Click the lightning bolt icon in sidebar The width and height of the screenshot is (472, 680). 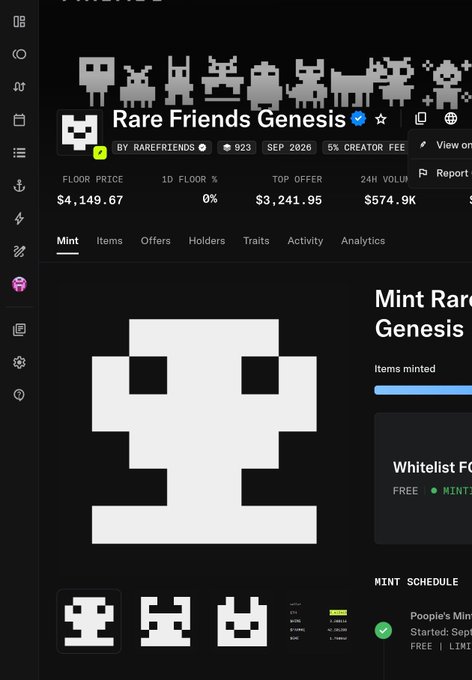(19, 219)
